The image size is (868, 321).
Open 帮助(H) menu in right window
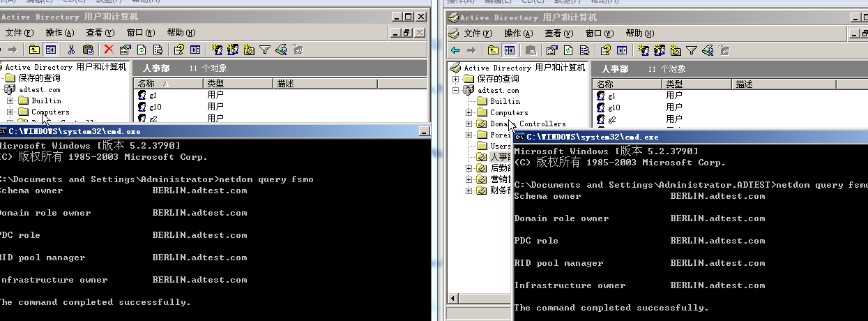tap(639, 33)
